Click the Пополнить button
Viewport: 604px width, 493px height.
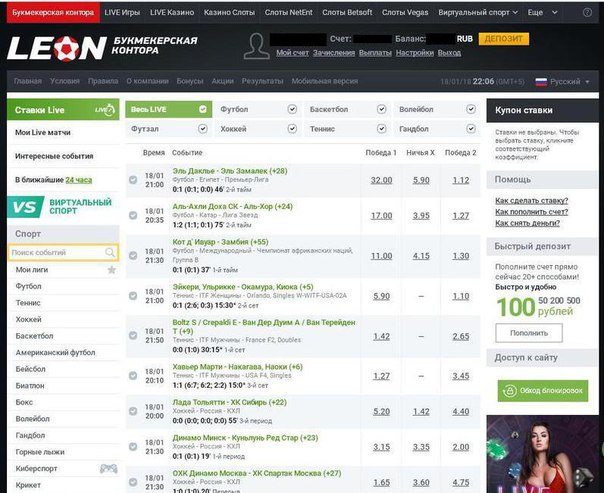point(529,333)
